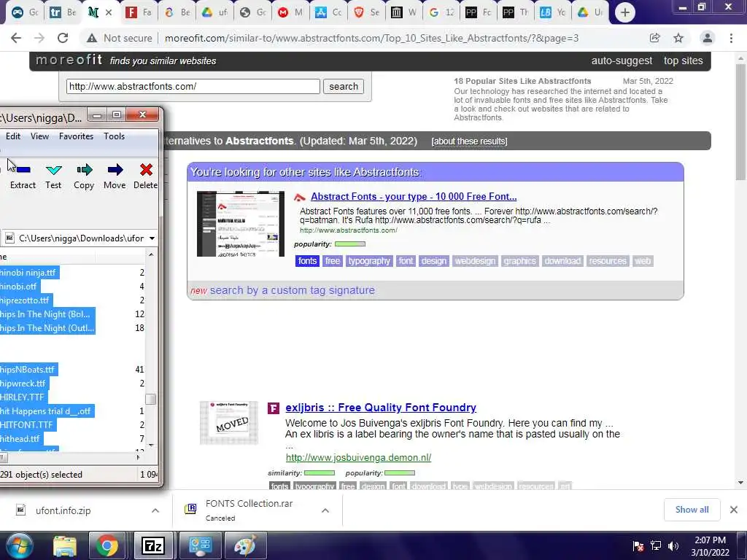This screenshot has width=747, height=560.
Task: Open the 7-Zip Tools menu
Action: point(115,136)
